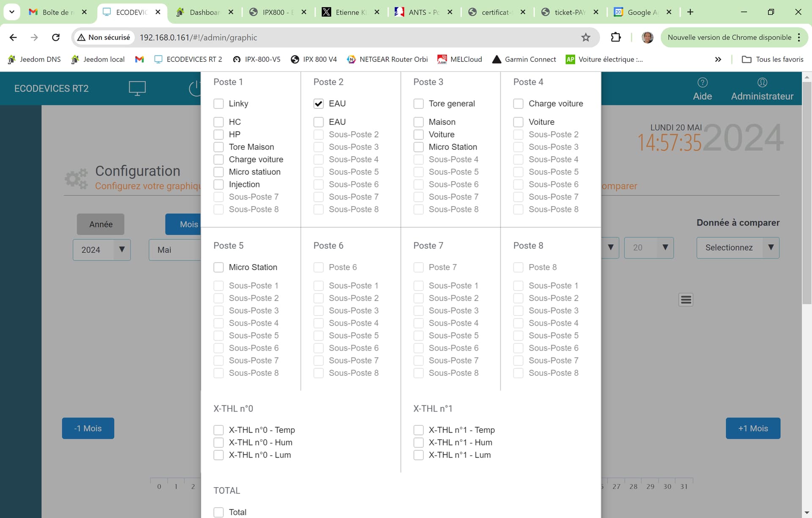Open the Administrateur user icon
This screenshot has width=812, height=518.
pos(762,82)
